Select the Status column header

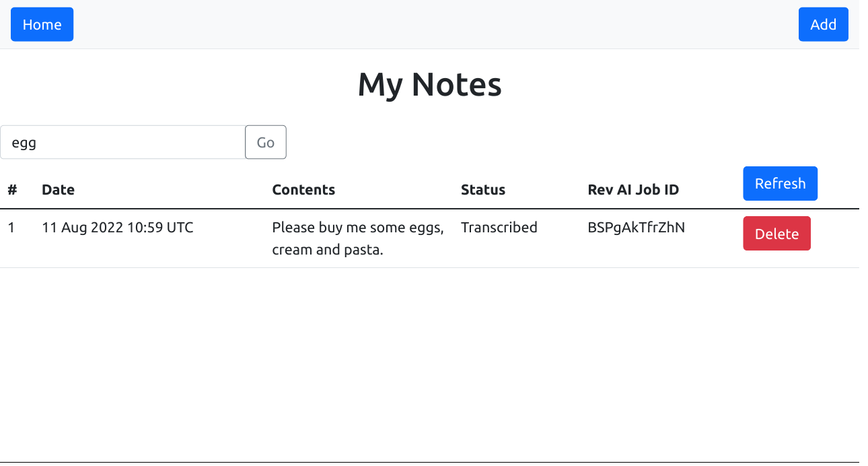click(x=483, y=190)
